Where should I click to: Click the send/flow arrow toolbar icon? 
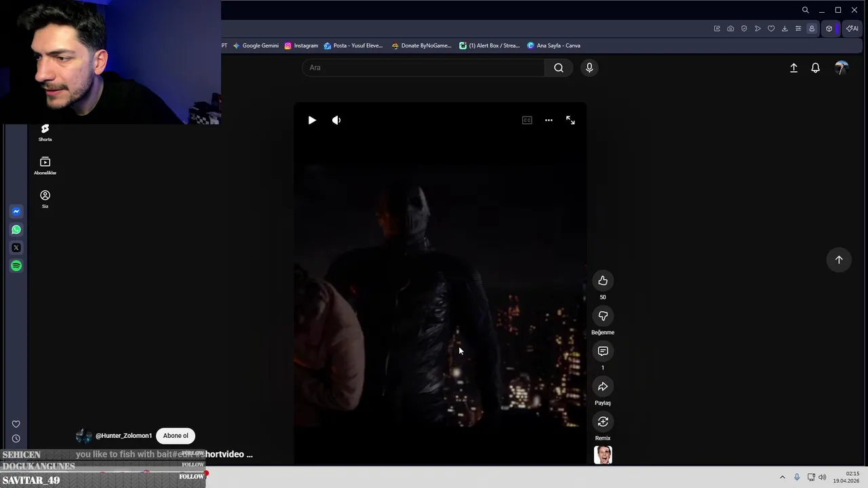pyautogui.click(x=757, y=28)
